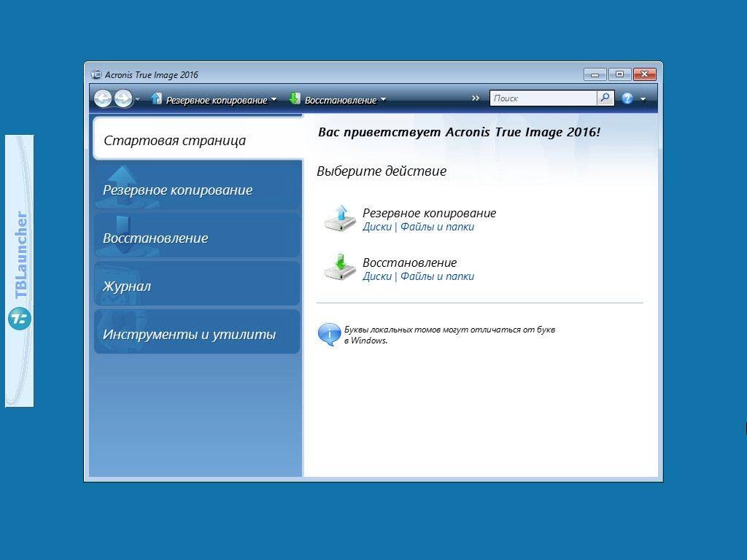
Task: Click the back navigation arrow
Action: coord(102,98)
